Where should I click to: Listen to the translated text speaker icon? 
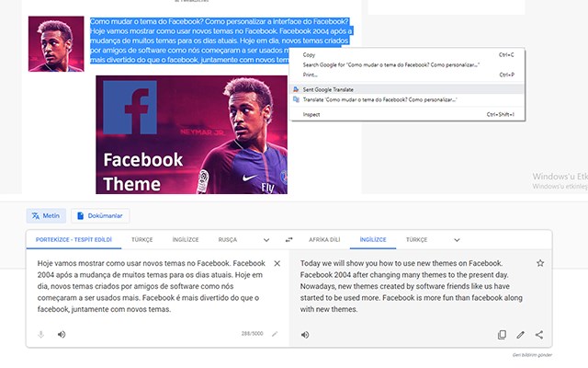pos(305,335)
